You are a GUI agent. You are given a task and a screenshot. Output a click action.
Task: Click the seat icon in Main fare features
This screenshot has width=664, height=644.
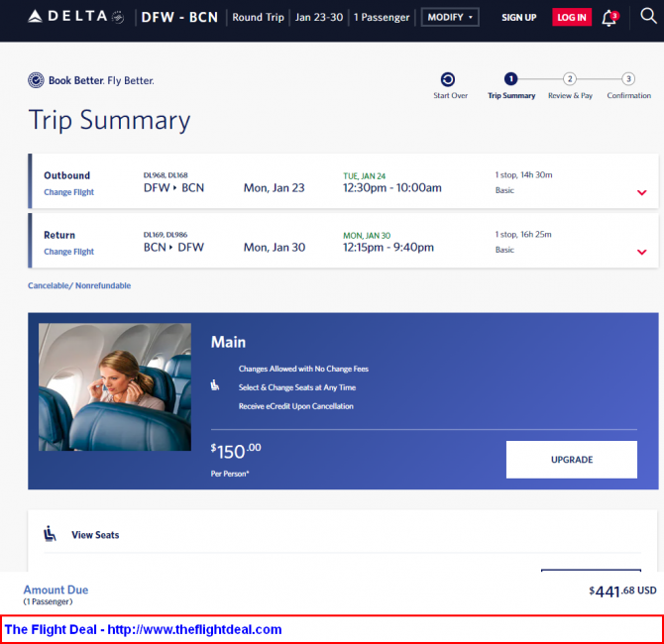pos(215,384)
